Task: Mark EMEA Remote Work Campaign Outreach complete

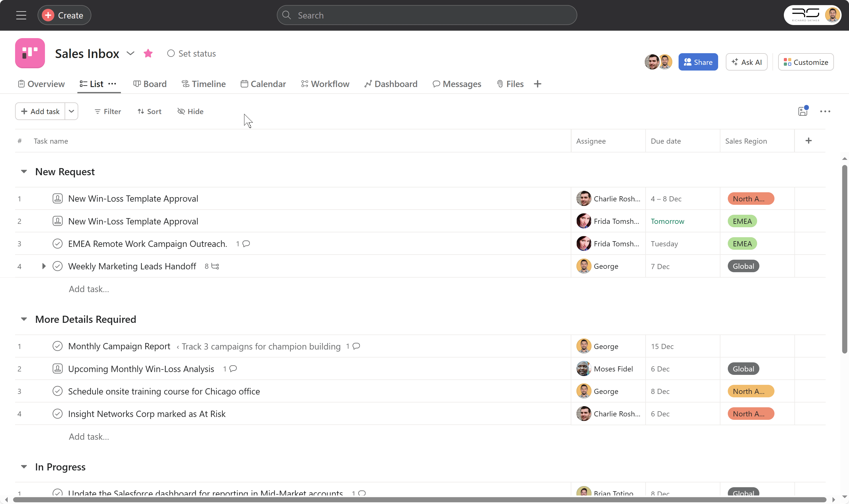Action: point(57,243)
